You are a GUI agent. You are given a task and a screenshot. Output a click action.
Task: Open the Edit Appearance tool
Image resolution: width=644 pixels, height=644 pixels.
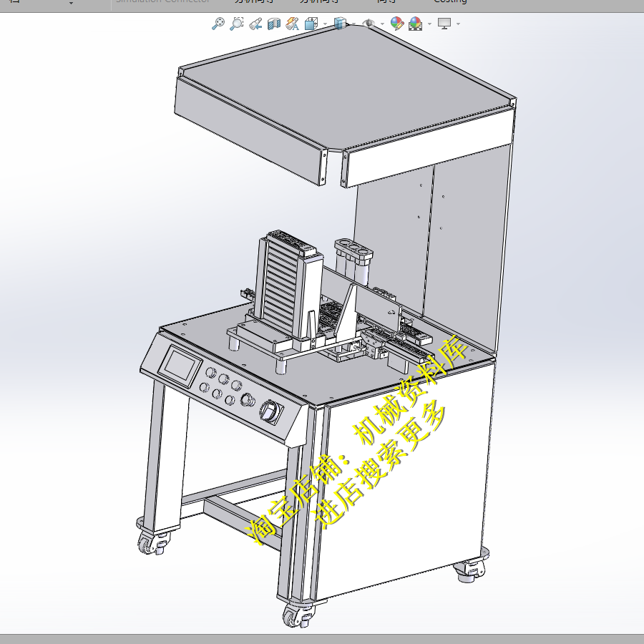coord(397,24)
